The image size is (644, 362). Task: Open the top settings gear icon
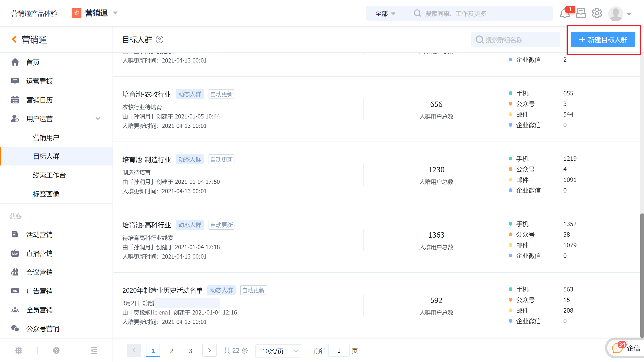pyautogui.click(x=596, y=13)
